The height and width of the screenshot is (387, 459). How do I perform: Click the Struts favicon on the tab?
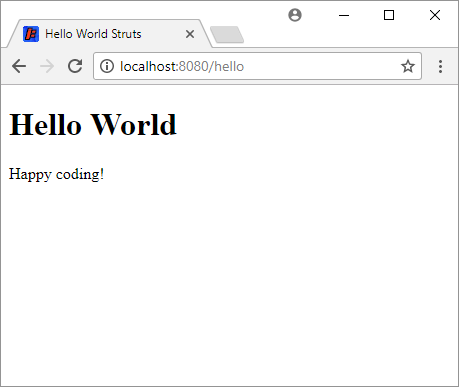pyautogui.click(x=31, y=34)
